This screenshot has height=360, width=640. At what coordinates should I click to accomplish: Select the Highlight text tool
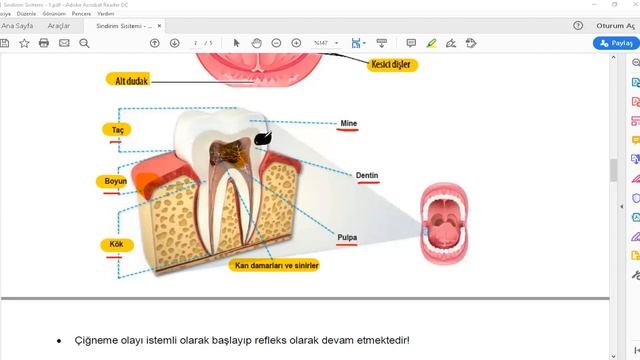click(431, 43)
